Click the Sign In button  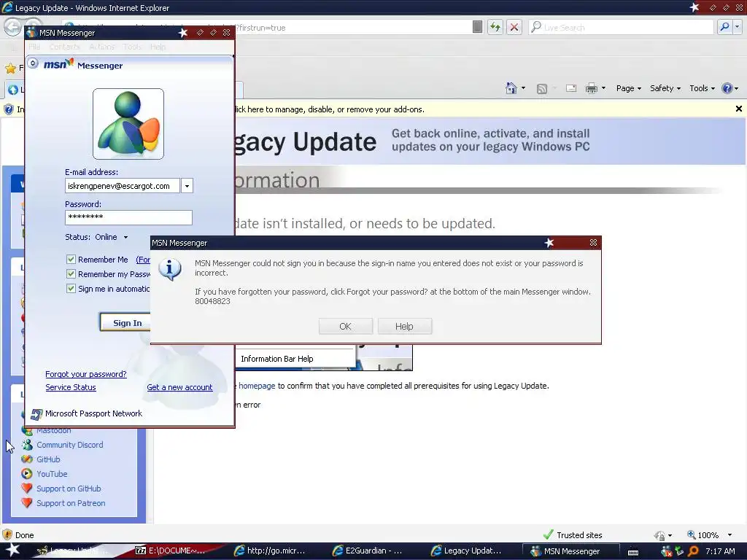click(x=125, y=322)
